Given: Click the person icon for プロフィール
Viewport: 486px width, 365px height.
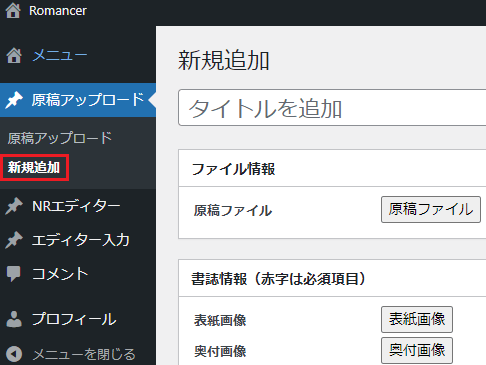Looking at the screenshot, I should (14, 319).
